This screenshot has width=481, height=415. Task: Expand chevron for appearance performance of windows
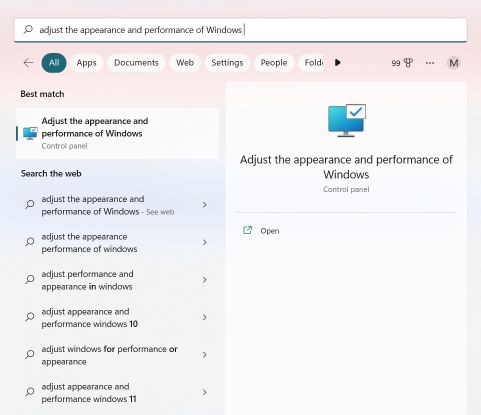204,242
